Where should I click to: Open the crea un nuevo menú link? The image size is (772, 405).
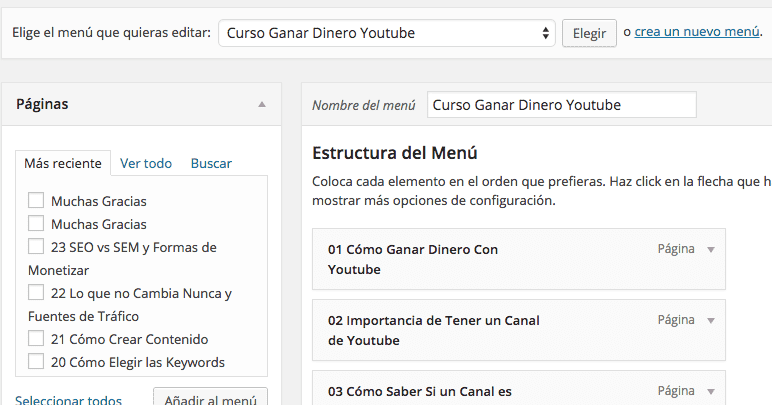[x=697, y=32]
